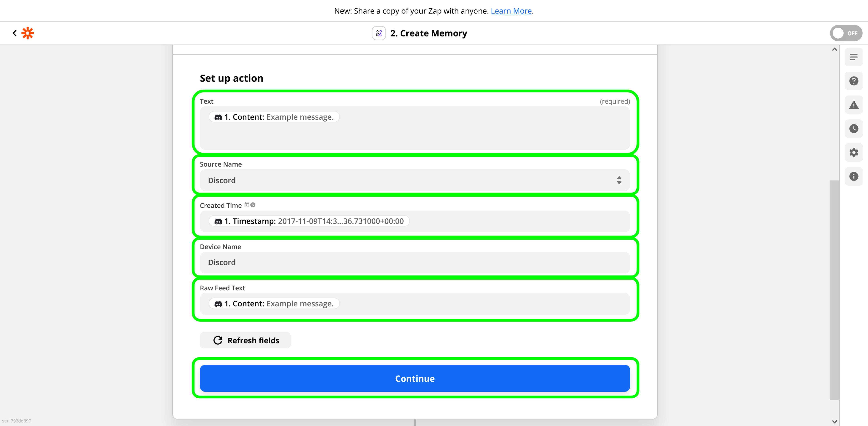Open the settings gear icon

pyautogui.click(x=854, y=153)
